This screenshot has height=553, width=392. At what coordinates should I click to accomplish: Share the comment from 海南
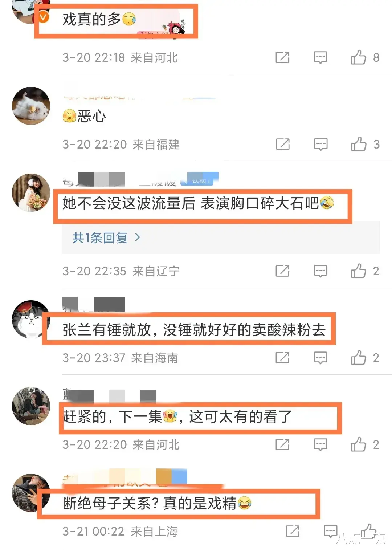point(282,358)
